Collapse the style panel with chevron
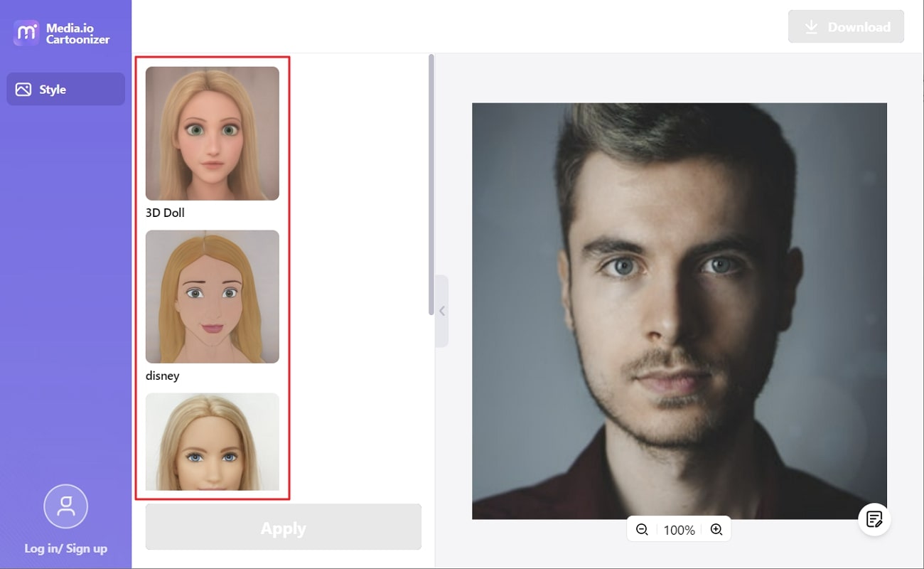This screenshot has width=924, height=569. tap(441, 311)
